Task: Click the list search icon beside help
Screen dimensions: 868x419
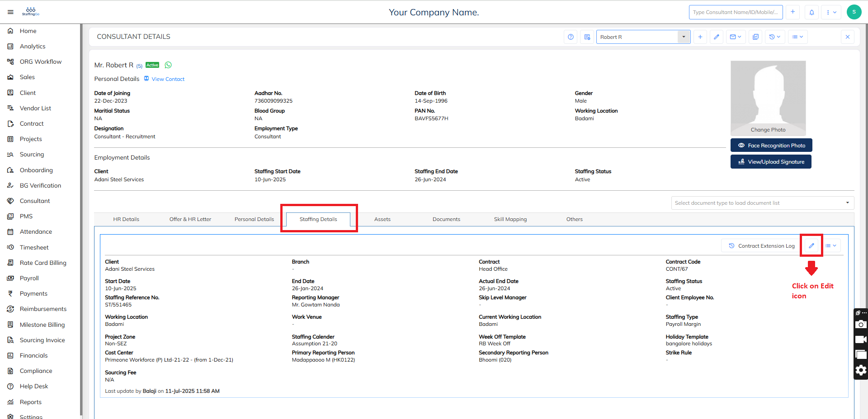Action: (x=587, y=37)
